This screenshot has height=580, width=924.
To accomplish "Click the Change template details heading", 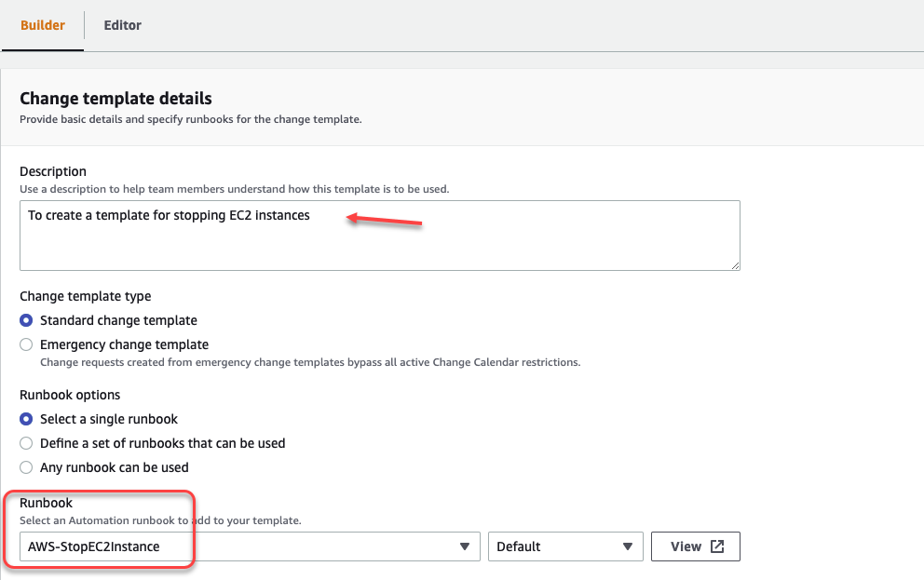I will point(117,99).
